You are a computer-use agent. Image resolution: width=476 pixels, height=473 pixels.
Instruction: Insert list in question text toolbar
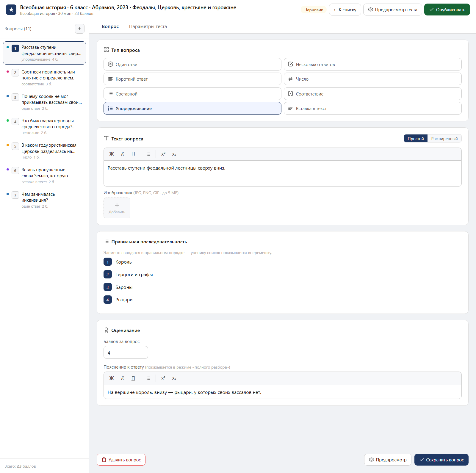pyautogui.click(x=149, y=154)
